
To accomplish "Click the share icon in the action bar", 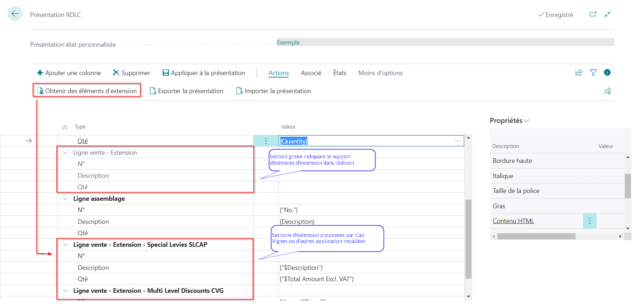I will tap(579, 73).
